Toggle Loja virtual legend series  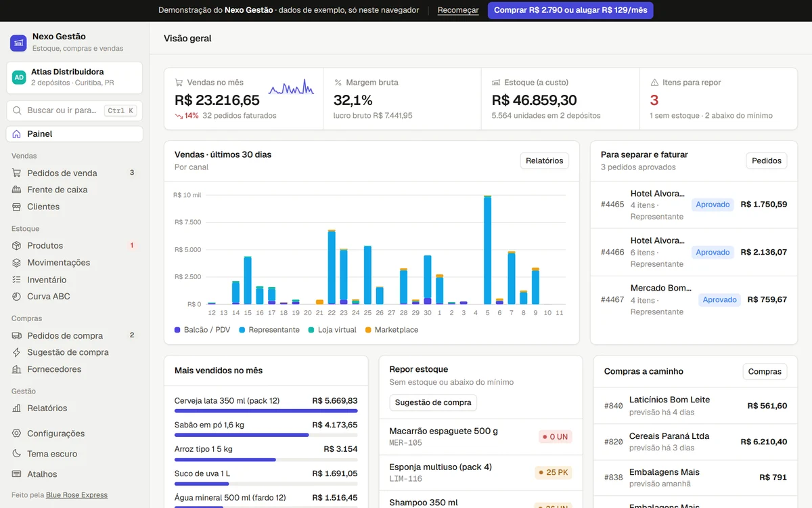332,330
